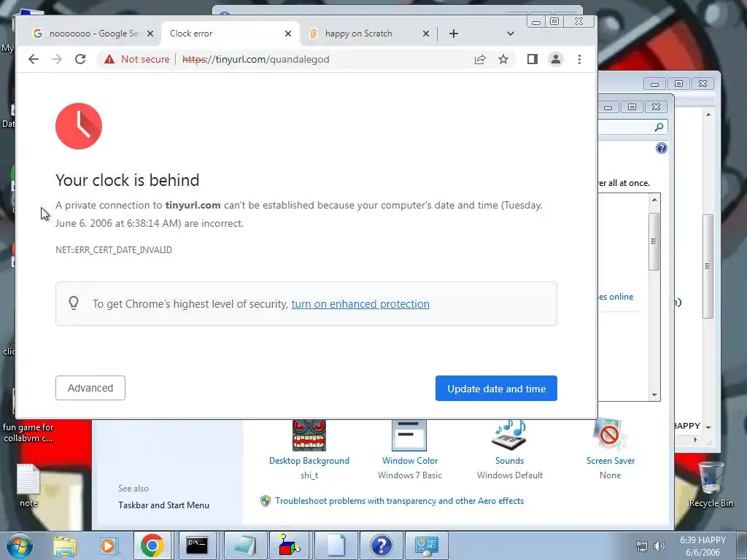Close the happy on Scratch tab
The height and width of the screenshot is (560, 747).
click(x=426, y=34)
